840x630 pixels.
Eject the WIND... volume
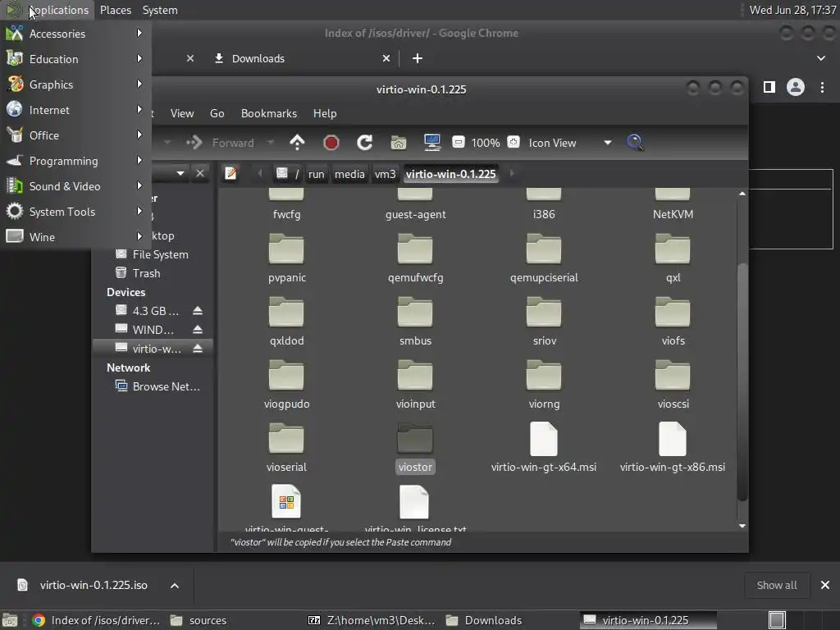(198, 330)
